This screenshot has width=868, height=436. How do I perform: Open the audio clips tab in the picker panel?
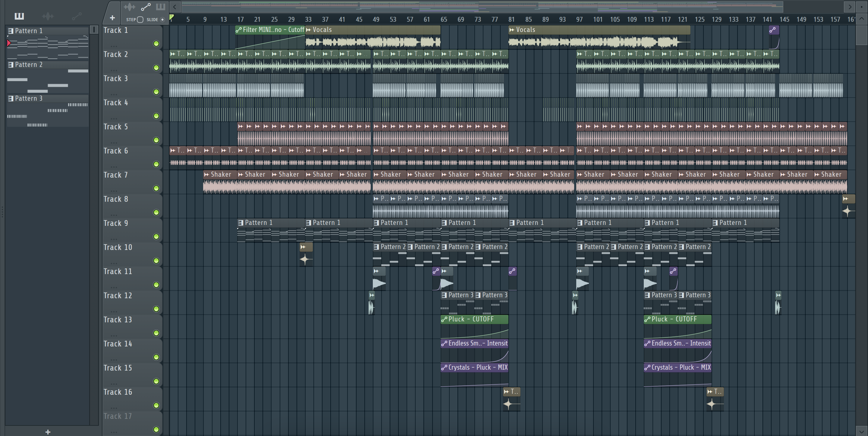pos(48,16)
